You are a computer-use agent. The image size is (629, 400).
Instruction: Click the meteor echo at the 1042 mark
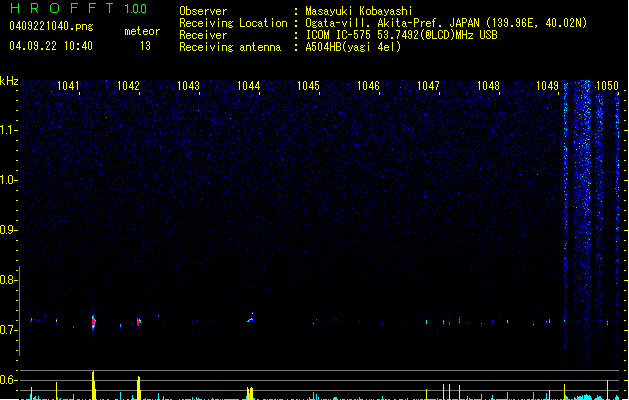point(139,321)
